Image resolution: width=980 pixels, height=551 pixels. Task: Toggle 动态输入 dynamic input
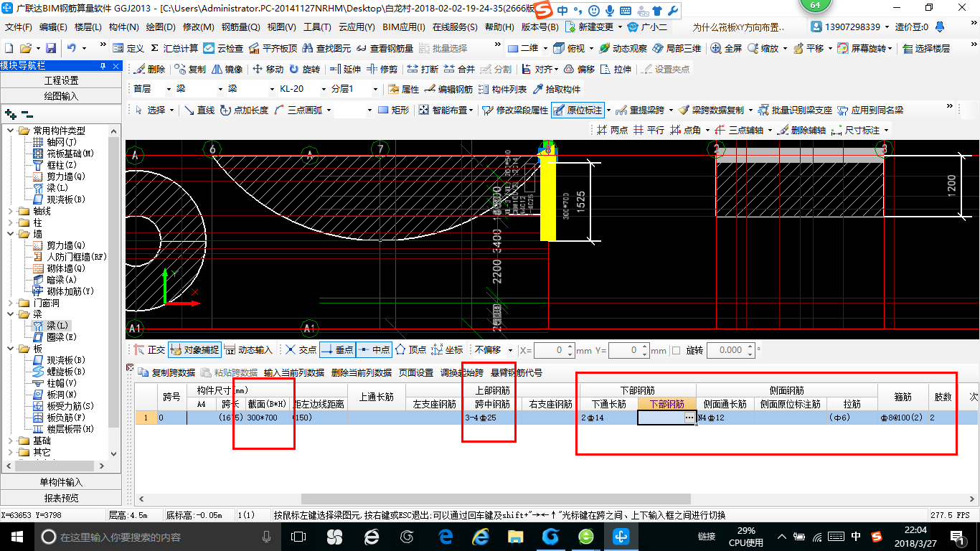click(x=248, y=350)
